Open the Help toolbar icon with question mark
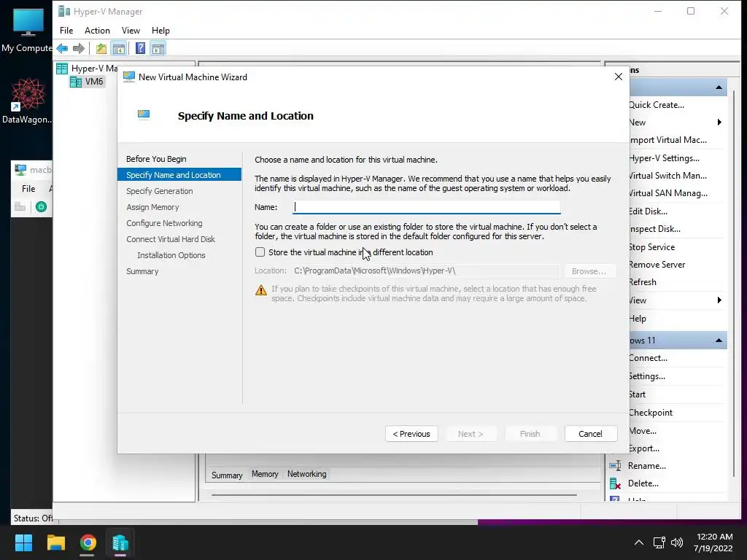This screenshot has width=747, height=560. (141, 49)
